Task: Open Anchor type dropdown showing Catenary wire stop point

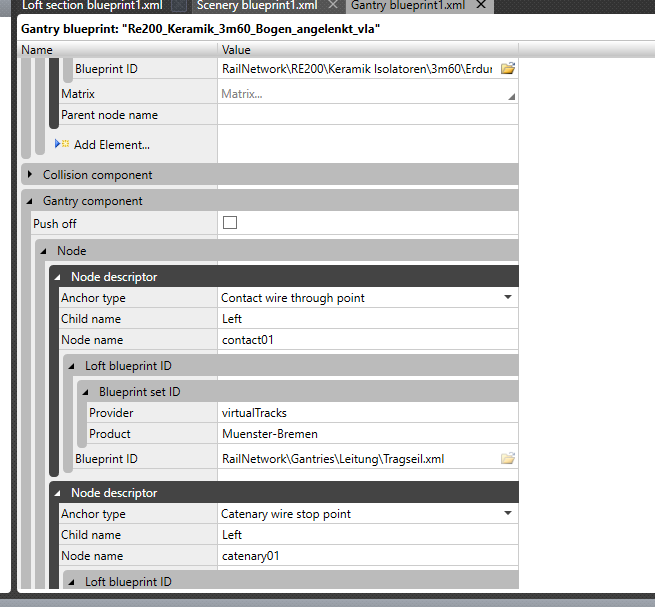Action: click(508, 513)
